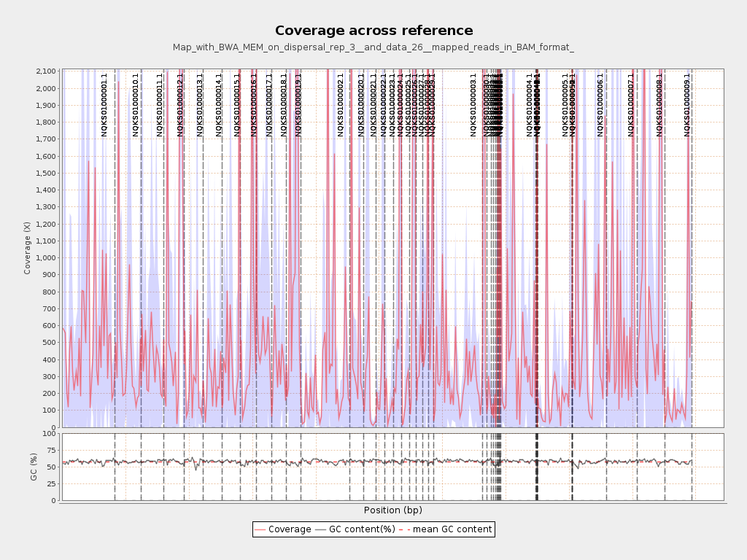The image size is (747, 560).
Task: Select the 'GC content(%)' legend label
Action: click(x=362, y=529)
